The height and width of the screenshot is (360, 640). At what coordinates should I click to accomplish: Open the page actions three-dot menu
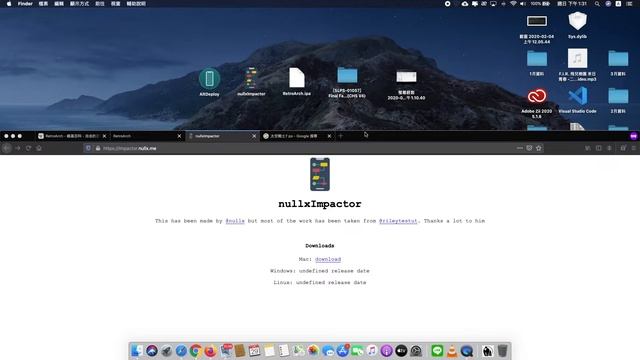(x=520, y=148)
